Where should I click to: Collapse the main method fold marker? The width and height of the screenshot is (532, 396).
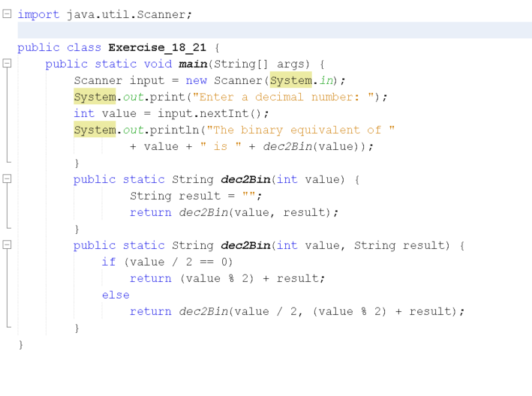click(7, 63)
